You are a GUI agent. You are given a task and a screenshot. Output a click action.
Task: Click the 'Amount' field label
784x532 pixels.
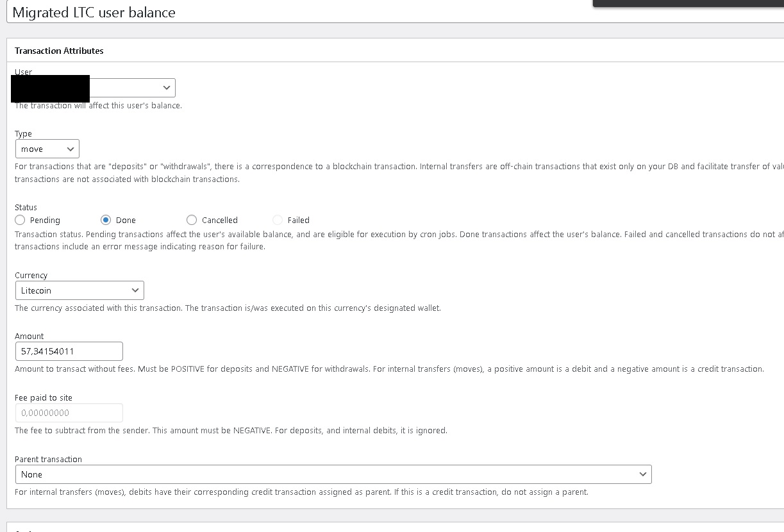(29, 337)
